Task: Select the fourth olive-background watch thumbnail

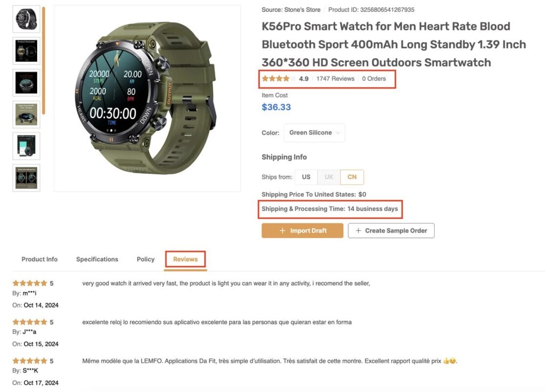Action: click(26, 114)
